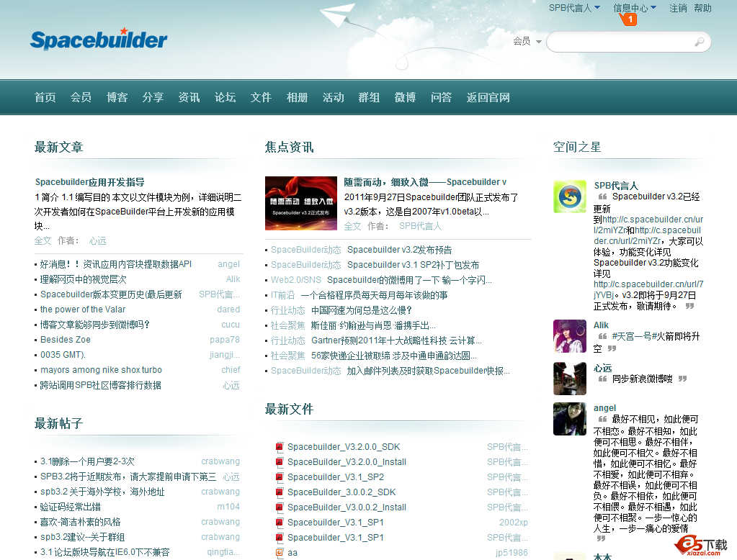
Task: Click the search magnifier icon
Action: point(700,42)
